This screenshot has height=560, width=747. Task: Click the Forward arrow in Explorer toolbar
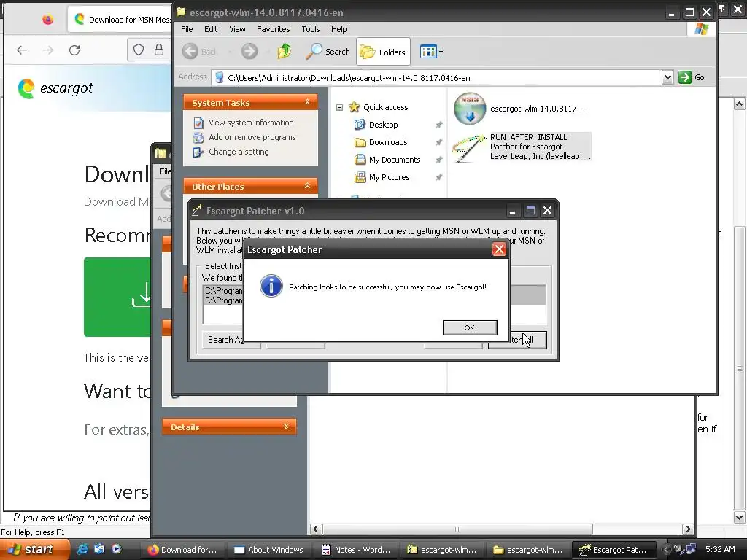pos(249,51)
